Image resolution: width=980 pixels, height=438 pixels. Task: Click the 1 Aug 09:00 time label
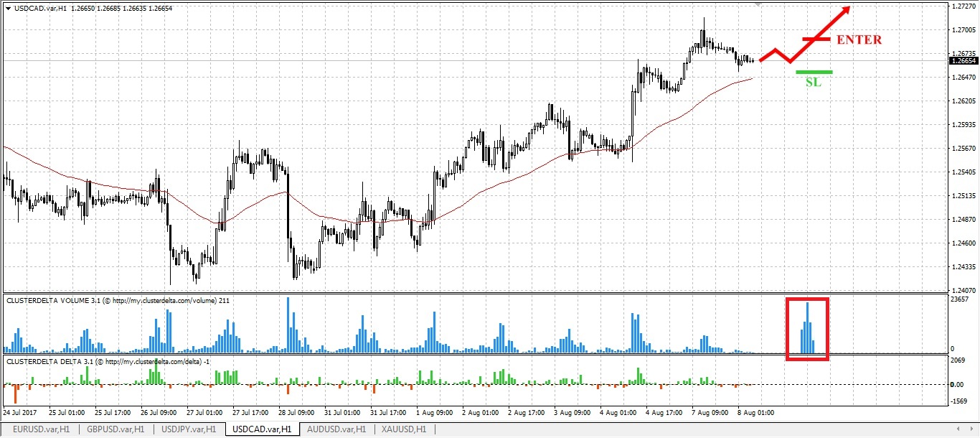coord(434,414)
